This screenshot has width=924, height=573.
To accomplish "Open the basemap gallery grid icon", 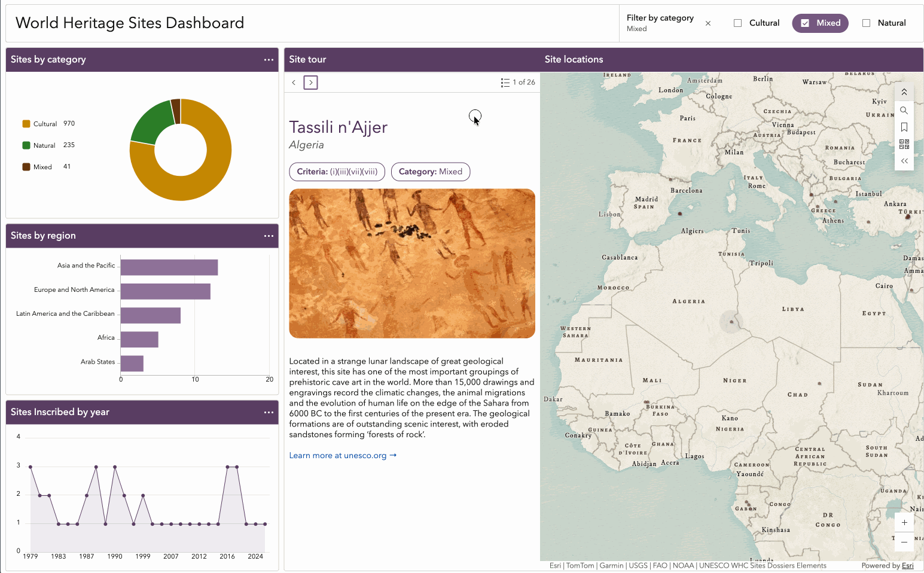I will point(904,144).
